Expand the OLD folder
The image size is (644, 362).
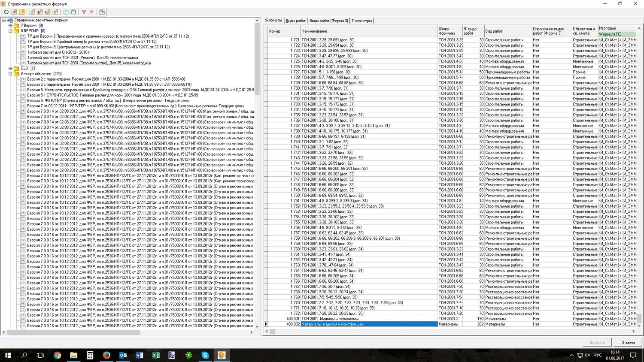click(10, 68)
